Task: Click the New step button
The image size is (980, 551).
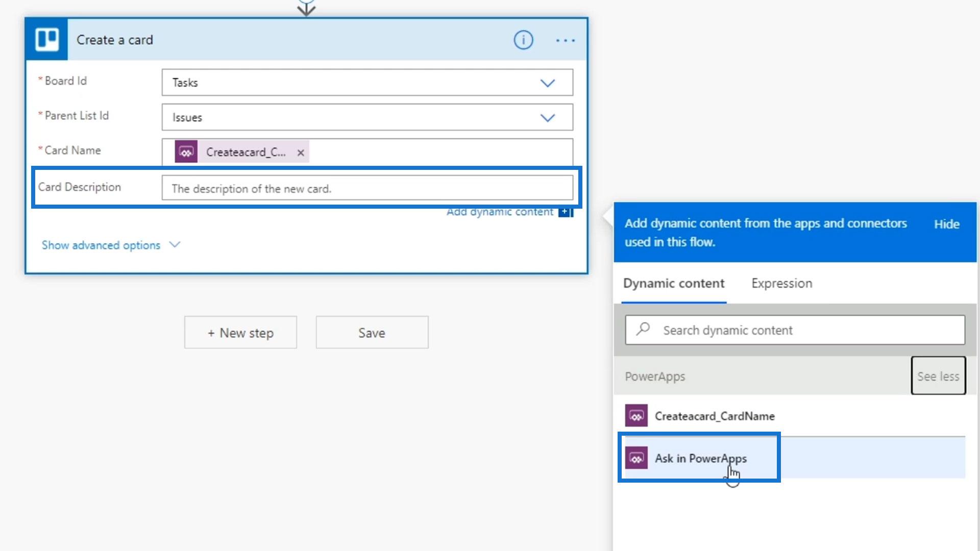Action: [x=240, y=333]
